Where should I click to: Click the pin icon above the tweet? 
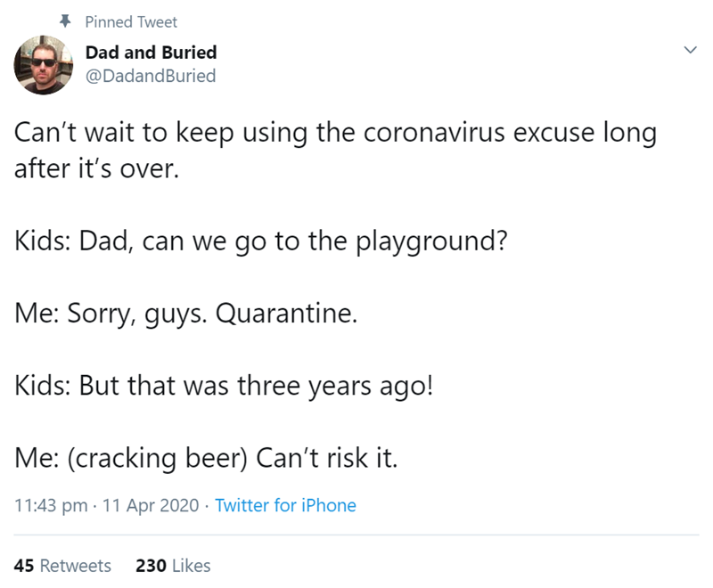[66, 20]
